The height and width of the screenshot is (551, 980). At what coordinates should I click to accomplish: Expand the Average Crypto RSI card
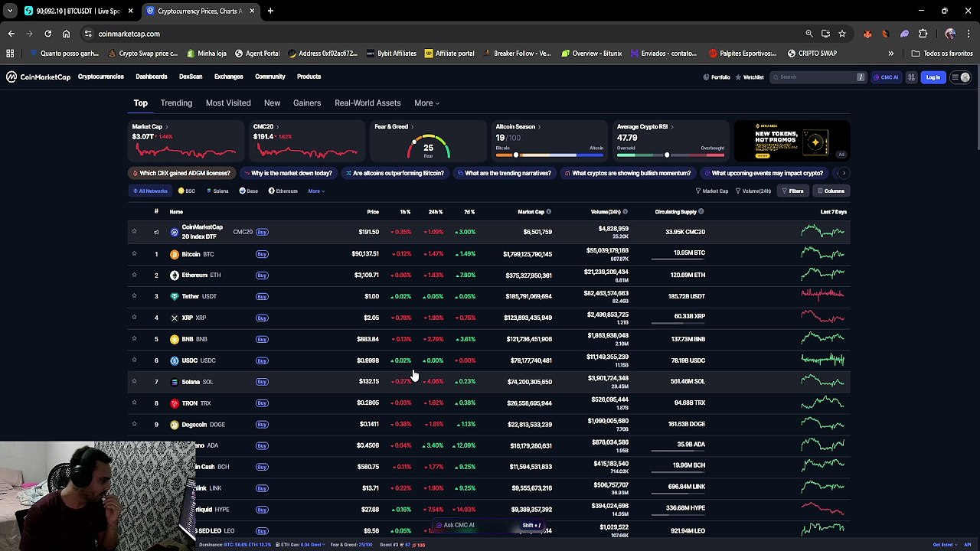pyautogui.click(x=645, y=127)
